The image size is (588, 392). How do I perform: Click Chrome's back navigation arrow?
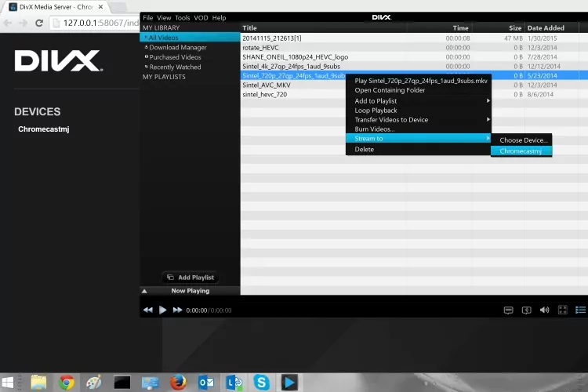point(8,23)
